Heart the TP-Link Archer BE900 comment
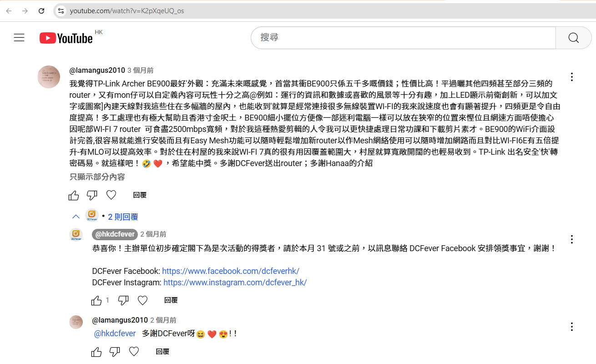 [111, 195]
